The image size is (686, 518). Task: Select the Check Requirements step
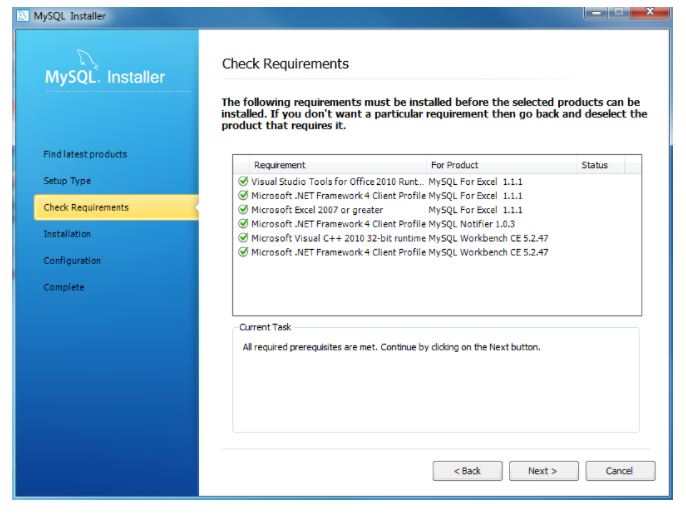(x=116, y=207)
